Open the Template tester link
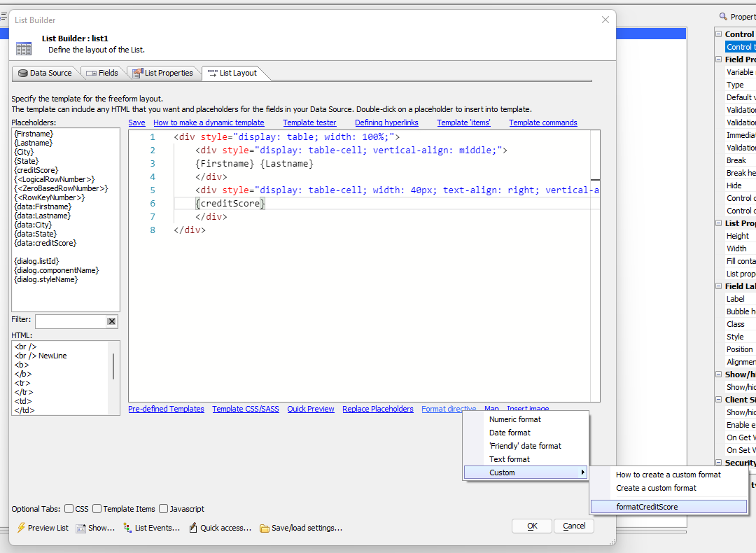 click(309, 122)
